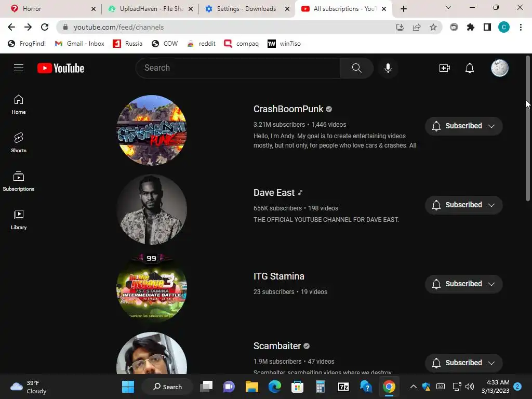The height and width of the screenshot is (399, 532).
Task: Open Chrome profile C avatar
Action: tap(504, 27)
